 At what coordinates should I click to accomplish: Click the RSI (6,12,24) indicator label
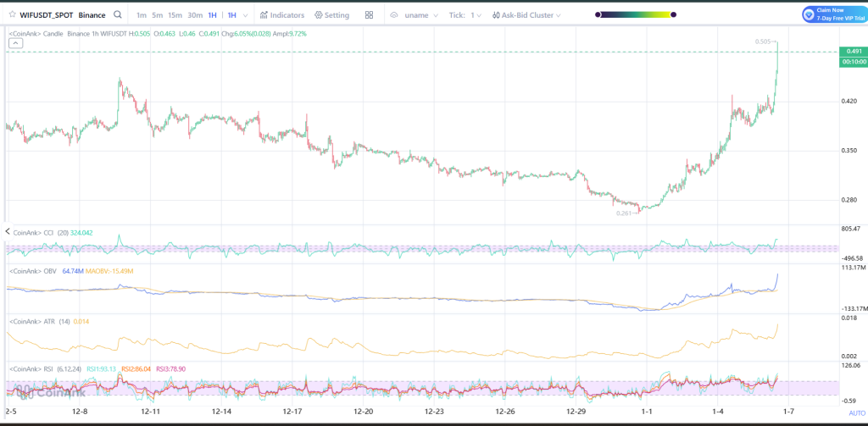47,368
